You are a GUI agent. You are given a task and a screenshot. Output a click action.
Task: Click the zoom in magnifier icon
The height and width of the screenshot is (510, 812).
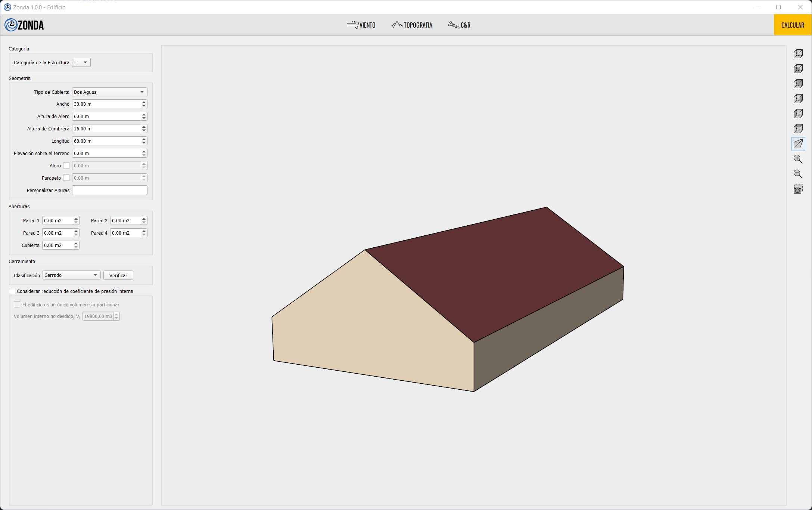(x=798, y=159)
